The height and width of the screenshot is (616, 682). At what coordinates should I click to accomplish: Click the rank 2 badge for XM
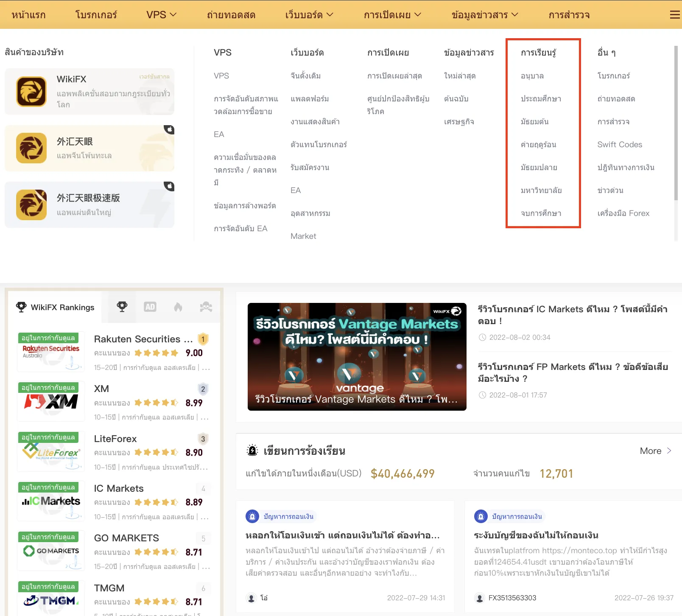point(203,389)
